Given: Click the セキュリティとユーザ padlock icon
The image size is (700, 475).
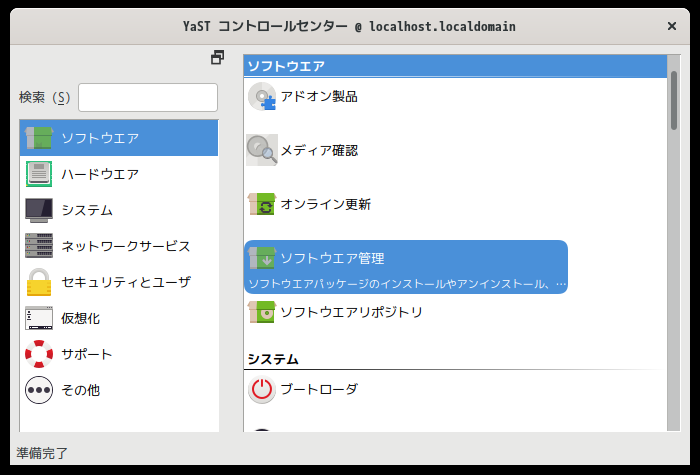Looking at the screenshot, I should coord(39,282).
